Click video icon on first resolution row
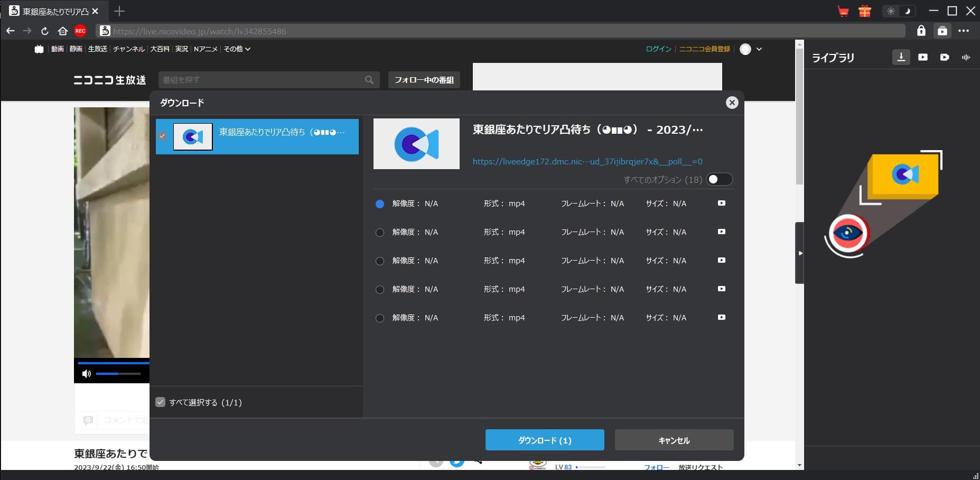 point(722,204)
